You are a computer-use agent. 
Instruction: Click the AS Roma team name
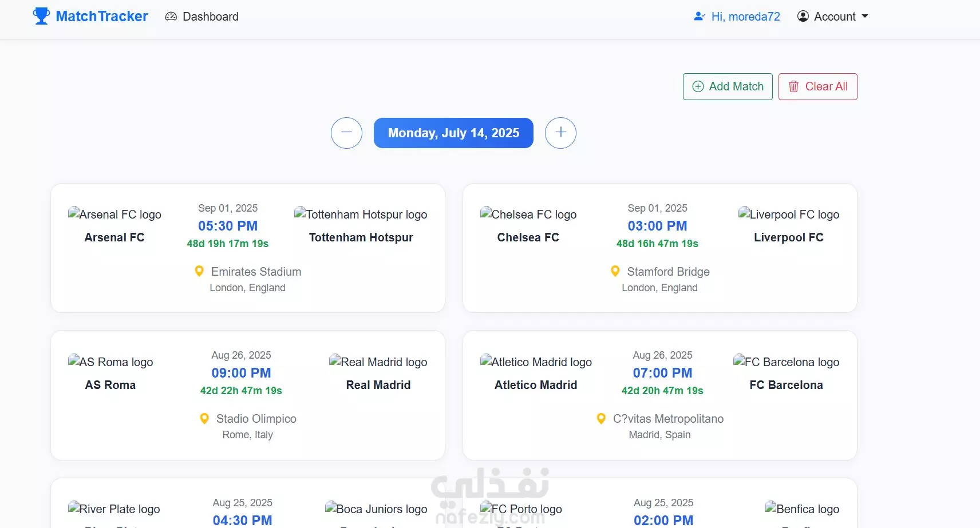(x=110, y=385)
